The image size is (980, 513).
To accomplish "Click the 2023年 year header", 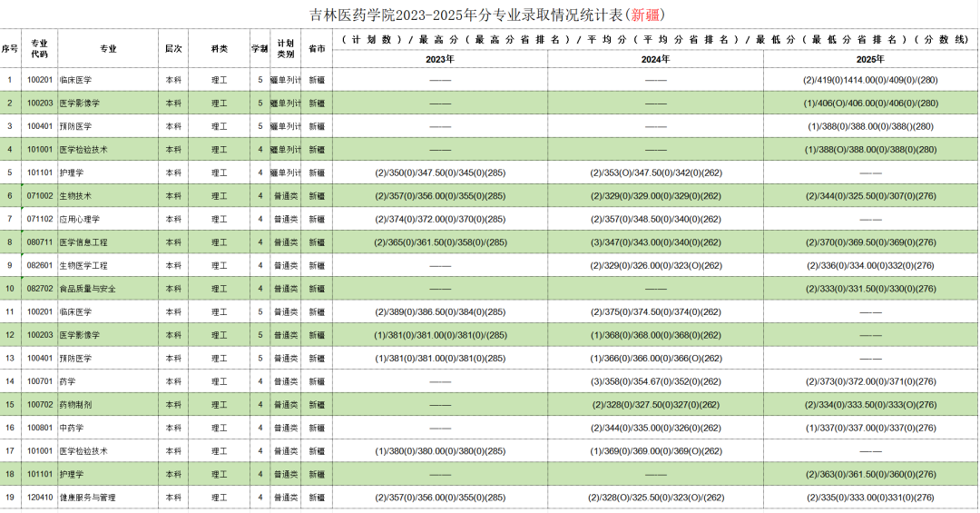I will coord(440,59).
